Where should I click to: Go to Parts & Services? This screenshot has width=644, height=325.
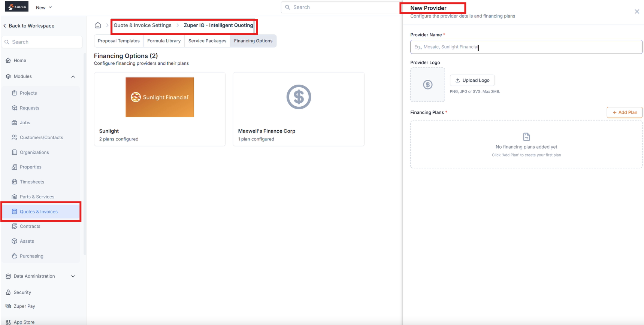pyautogui.click(x=37, y=197)
